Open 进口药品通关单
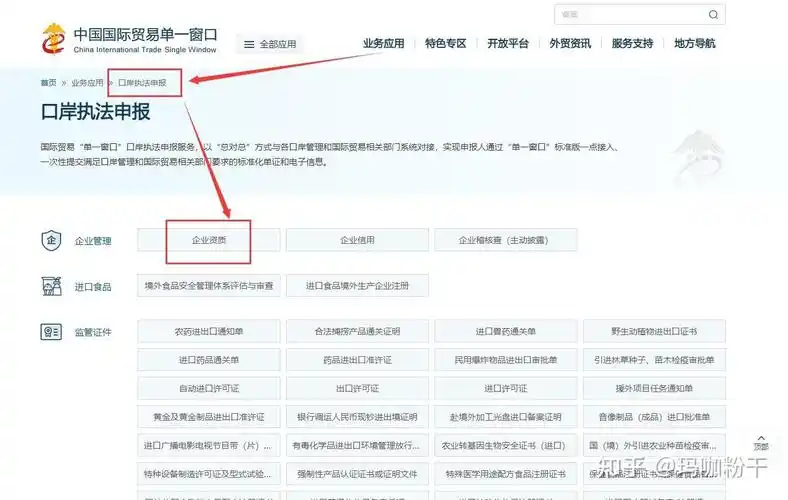 (209, 360)
